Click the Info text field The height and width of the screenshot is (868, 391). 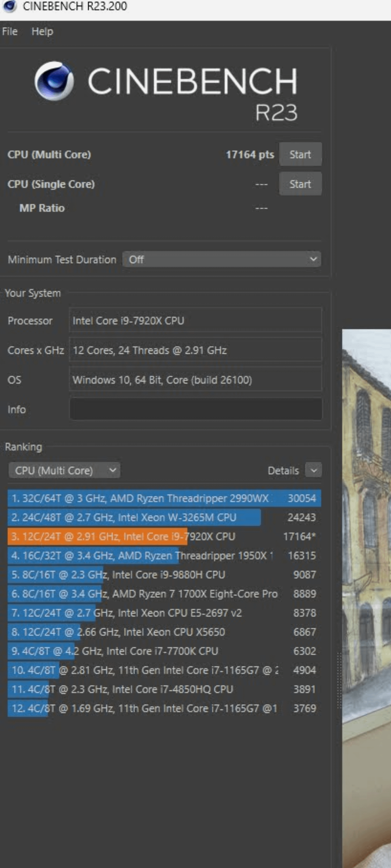tap(195, 409)
